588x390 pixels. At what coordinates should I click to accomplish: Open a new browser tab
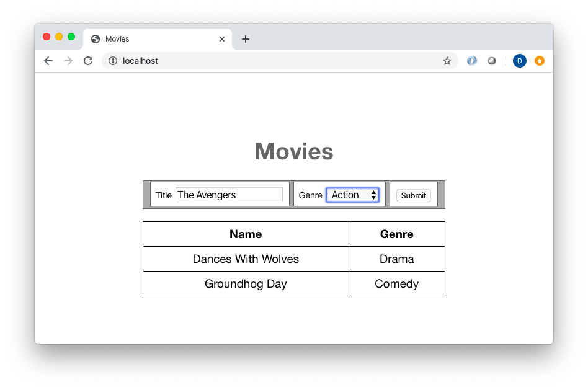(x=246, y=39)
